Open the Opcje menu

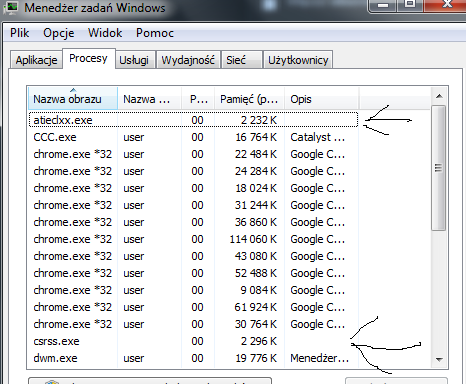click(x=59, y=33)
